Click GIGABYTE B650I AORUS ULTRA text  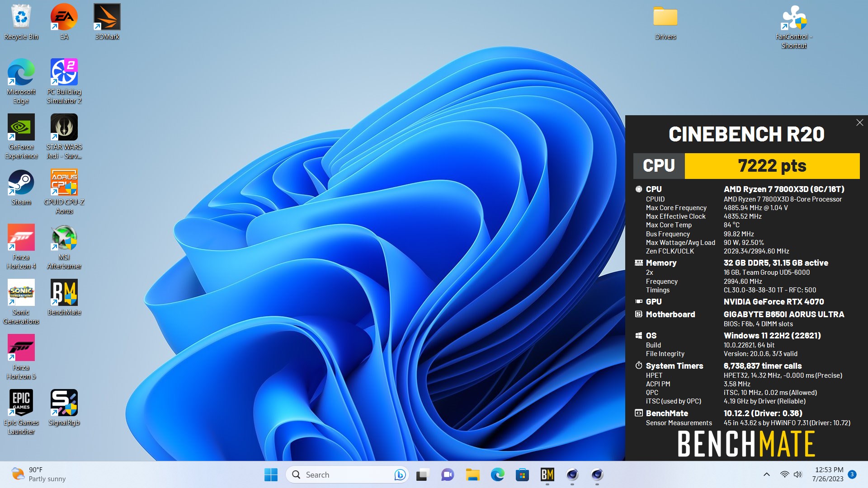tap(783, 314)
